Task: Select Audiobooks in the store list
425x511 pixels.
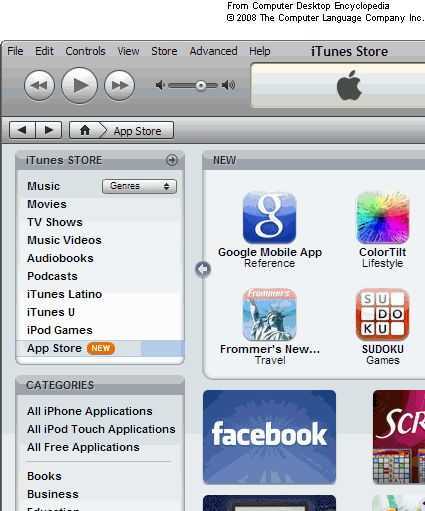Action: tap(60, 258)
